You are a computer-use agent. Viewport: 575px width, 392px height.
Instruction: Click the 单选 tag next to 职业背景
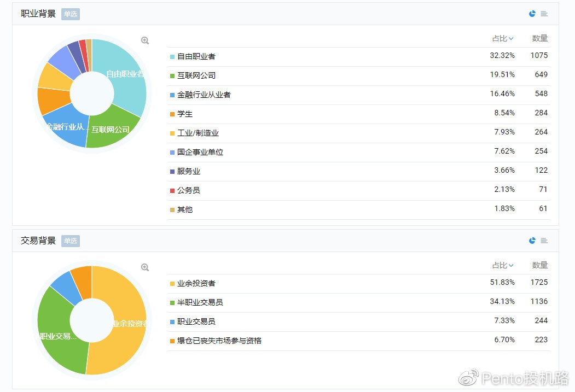(x=71, y=14)
